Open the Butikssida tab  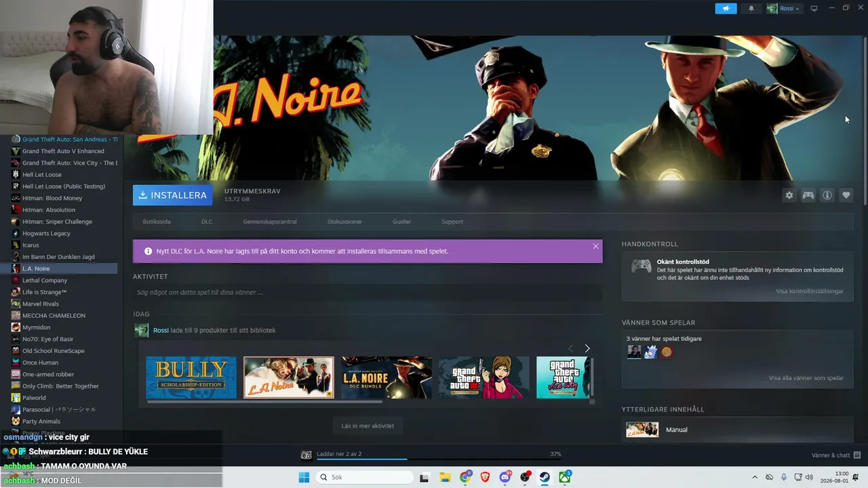point(157,222)
